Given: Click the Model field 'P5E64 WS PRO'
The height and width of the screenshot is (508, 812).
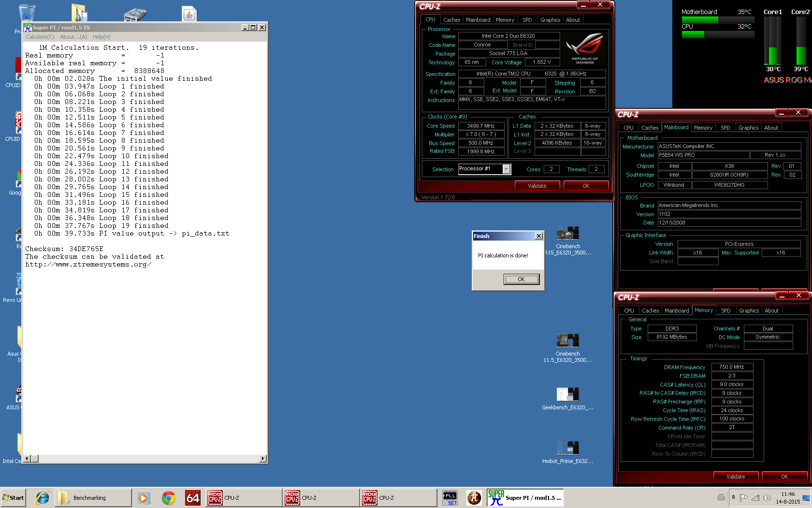Looking at the screenshot, I should [x=703, y=155].
